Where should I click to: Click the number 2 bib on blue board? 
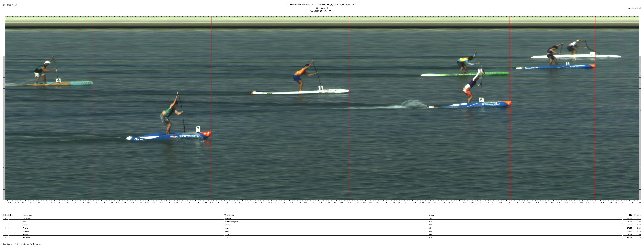click(x=567, y=64)
